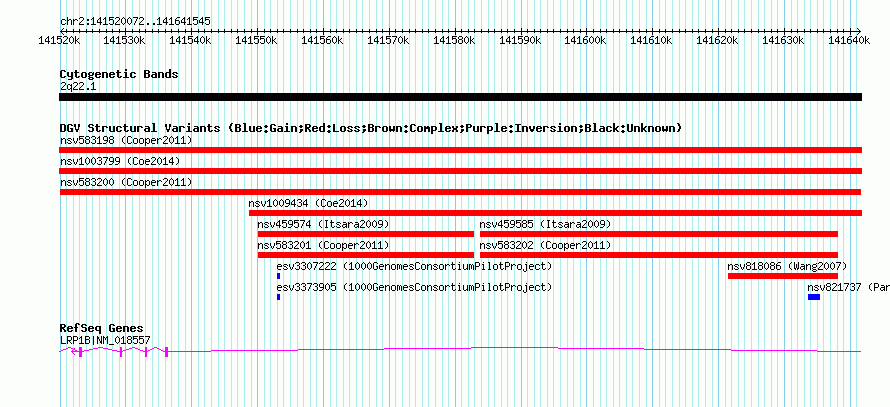Click the esv3373905 (1000GenomesConsortiumPilotProject) label

coord(414,287)
